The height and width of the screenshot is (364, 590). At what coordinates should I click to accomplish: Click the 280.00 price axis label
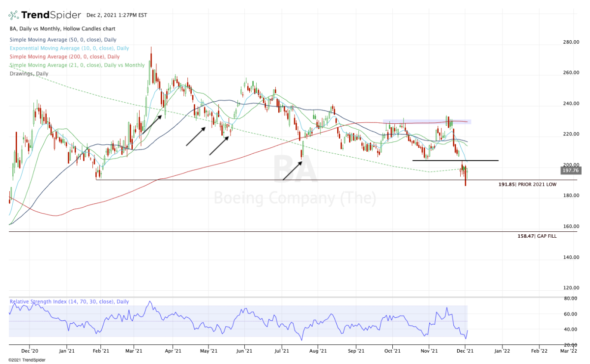tap(571, 42)
